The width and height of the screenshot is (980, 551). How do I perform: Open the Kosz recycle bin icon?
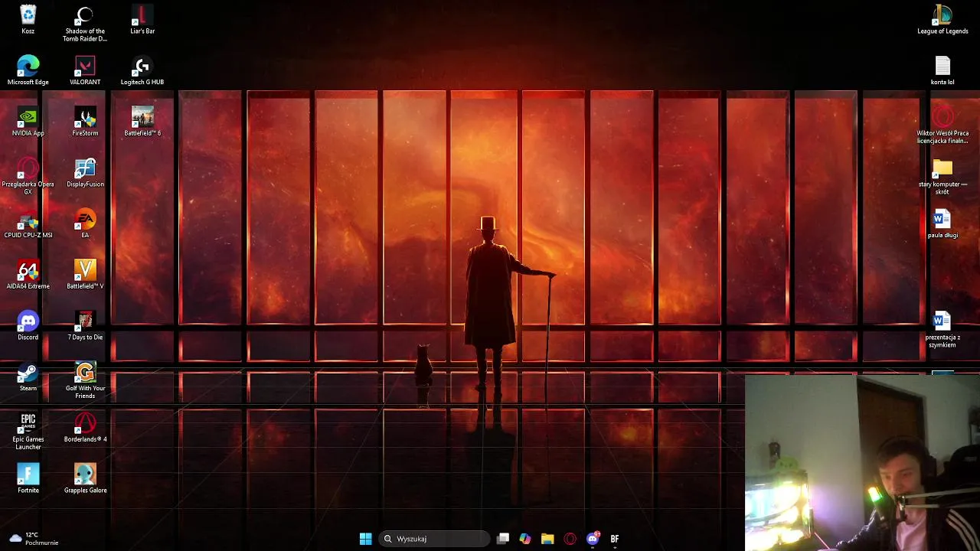(x=28, y=20)
